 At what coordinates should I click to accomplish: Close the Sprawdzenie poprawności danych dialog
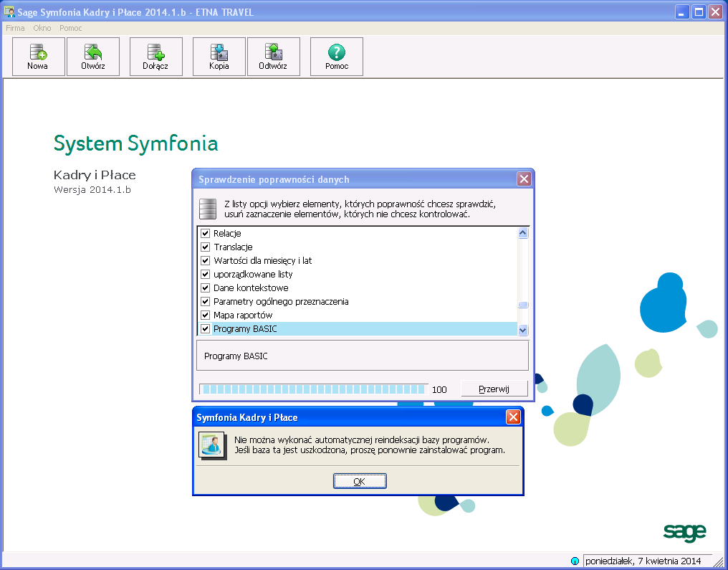(x=525, y=179)
